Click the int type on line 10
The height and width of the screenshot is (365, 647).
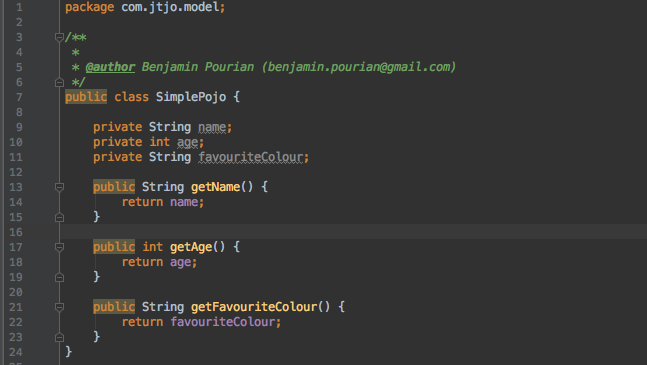point(159,142)
